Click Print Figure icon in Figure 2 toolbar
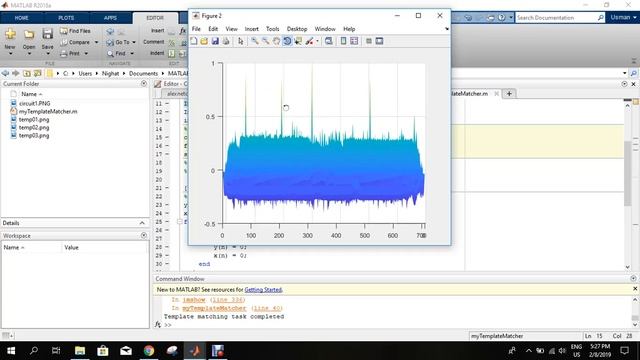This screenshot has height=360, width=640. click(x=226, y=41)
